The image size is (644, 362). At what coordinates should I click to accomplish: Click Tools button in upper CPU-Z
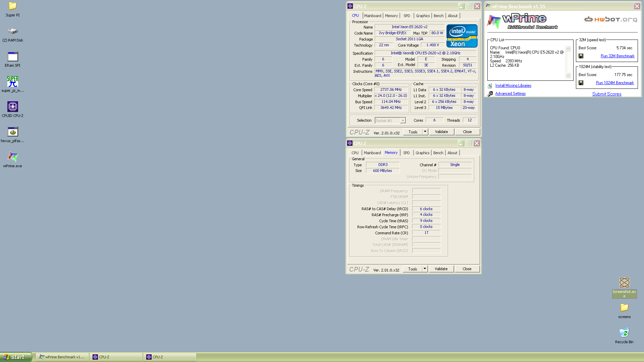413,132
